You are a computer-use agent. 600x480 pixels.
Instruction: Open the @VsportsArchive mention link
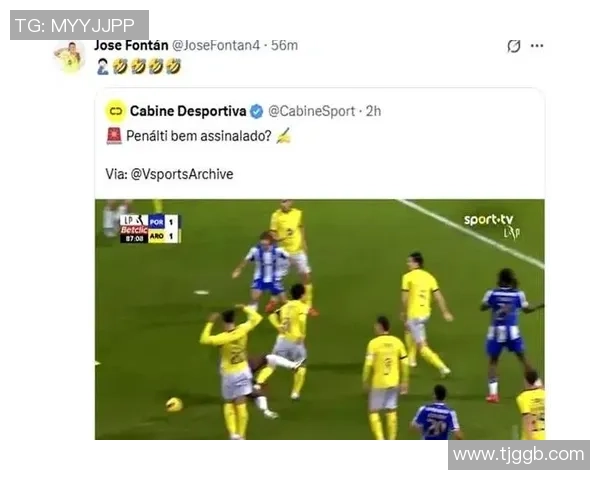182,174
